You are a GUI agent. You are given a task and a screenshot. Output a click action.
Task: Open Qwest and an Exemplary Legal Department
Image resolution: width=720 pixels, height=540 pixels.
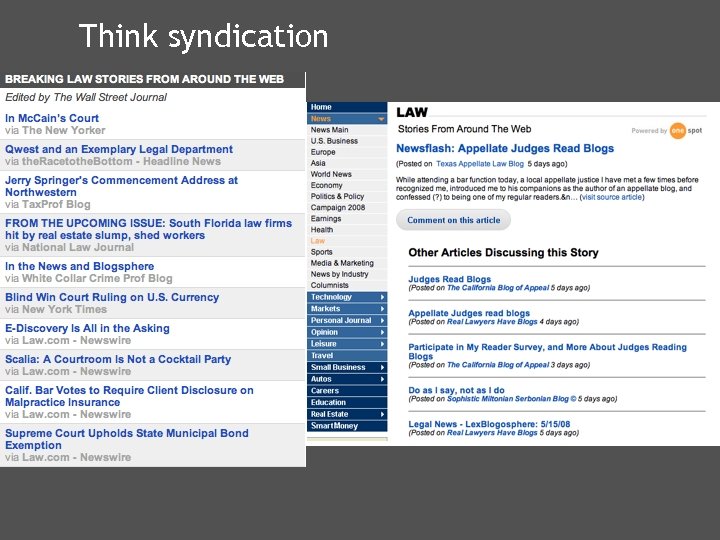click(x=119, y=149)
